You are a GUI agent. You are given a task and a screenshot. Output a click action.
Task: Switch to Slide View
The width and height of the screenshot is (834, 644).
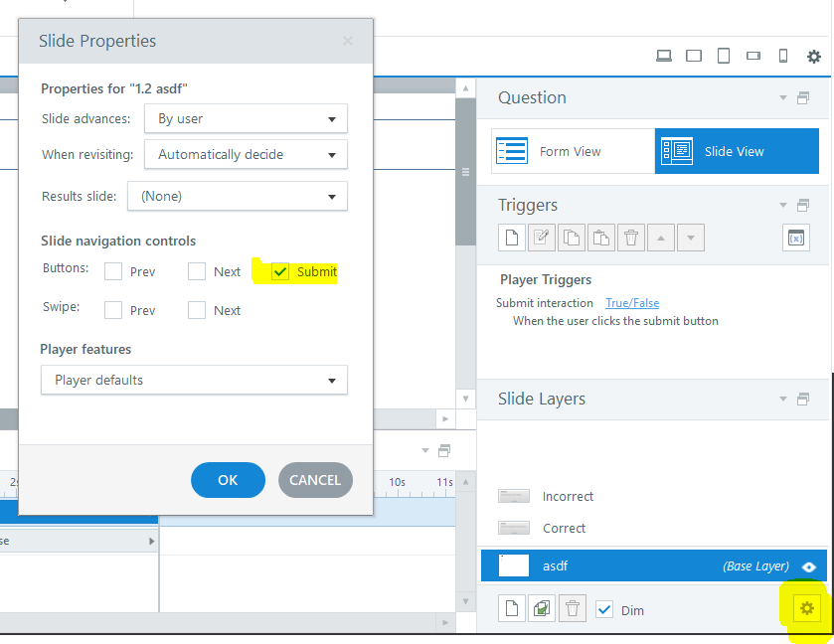(x=737, y=151)
